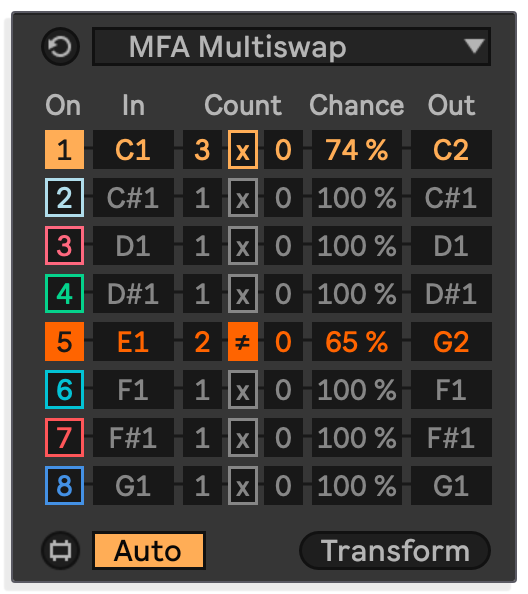
Task: Enable row 2 On switch
Action: click(x=64, y=197)
